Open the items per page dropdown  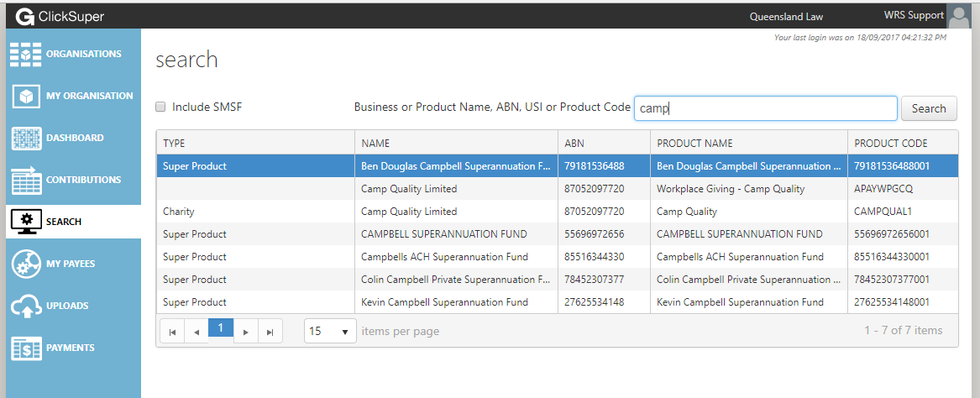pyautogui.click(x=330, y=331)
